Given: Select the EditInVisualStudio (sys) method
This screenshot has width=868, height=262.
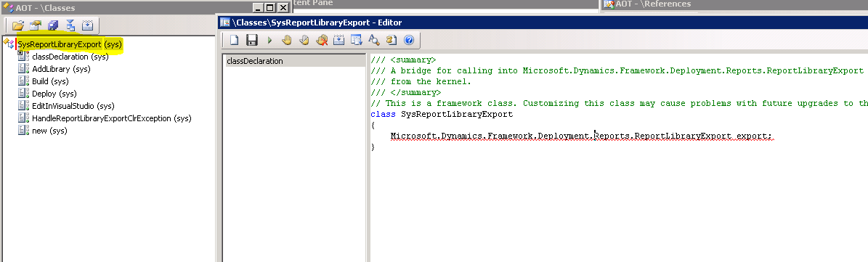Looking at the screenshot, I should pyautogui.click(x=73, y=106).
